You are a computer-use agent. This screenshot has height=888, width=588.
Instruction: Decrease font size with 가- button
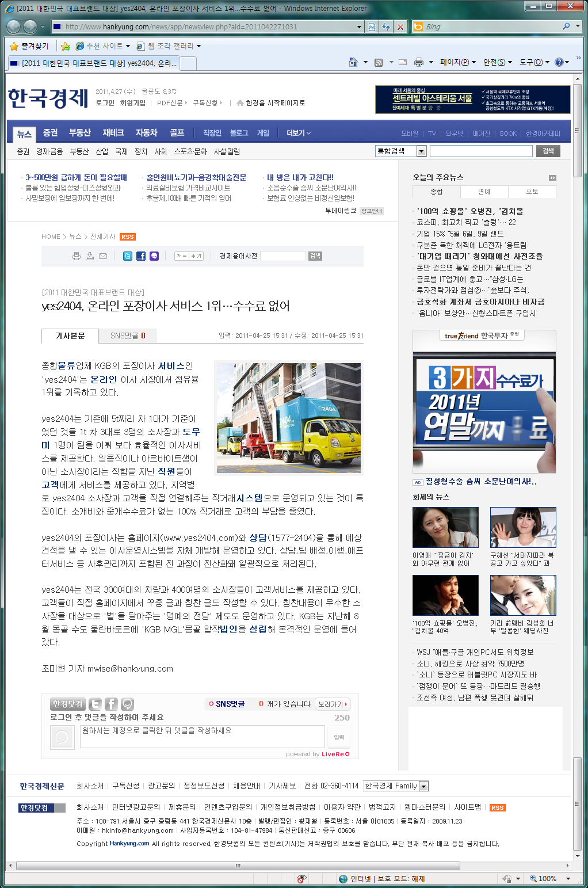tap(182, 256)
